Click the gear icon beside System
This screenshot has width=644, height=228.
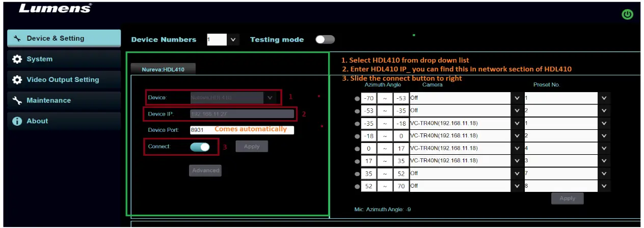point(17,59)
